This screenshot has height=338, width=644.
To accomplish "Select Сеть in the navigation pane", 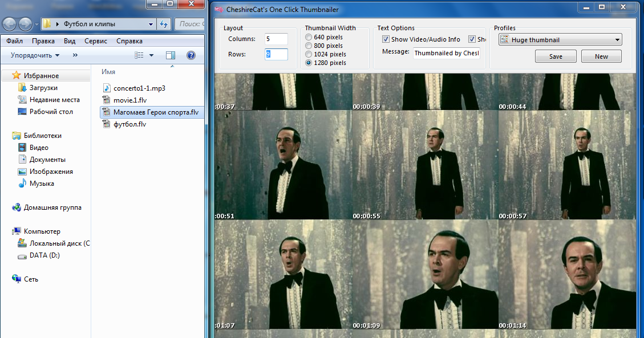I will (31, 279).
